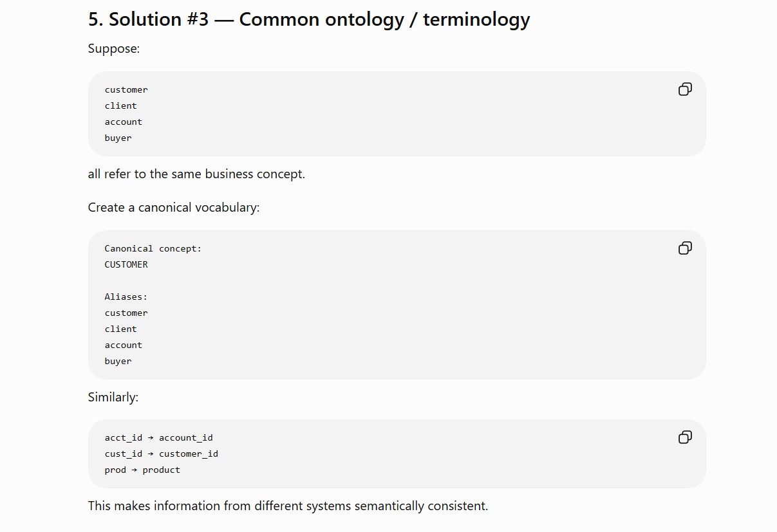This screenshot has width=777, height=532.
Task: Click 'customer' in the first code block
Action: (126, 90)
